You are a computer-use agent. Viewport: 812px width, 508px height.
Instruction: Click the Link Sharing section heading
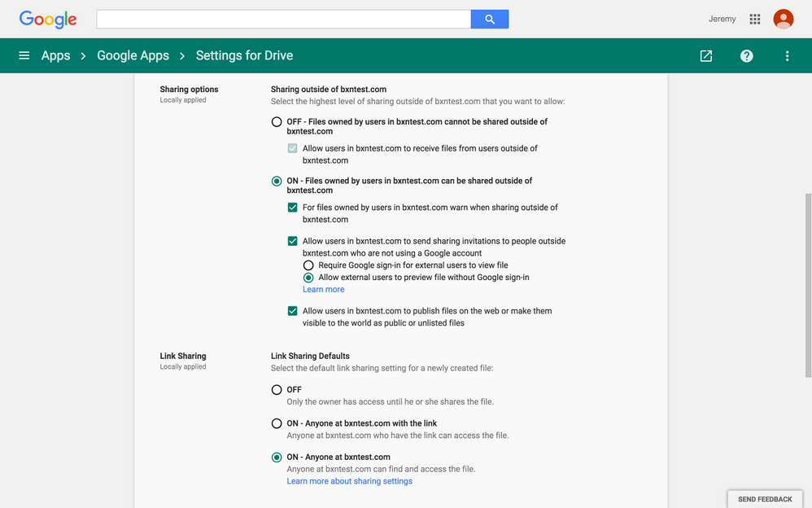[183, 356]
